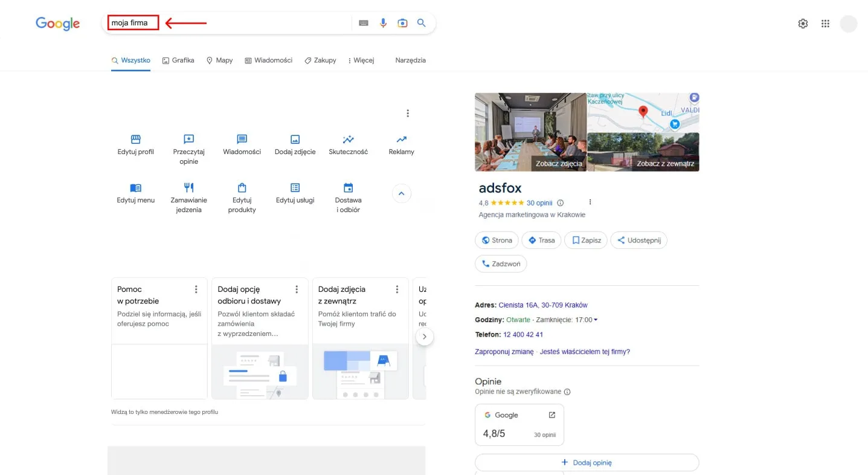This screenshot has height=475, width=868.
Task: Expand opening hours dropdown at Zamknięcie 17:00
Action: pyautogui.click(x=596, y=320)
